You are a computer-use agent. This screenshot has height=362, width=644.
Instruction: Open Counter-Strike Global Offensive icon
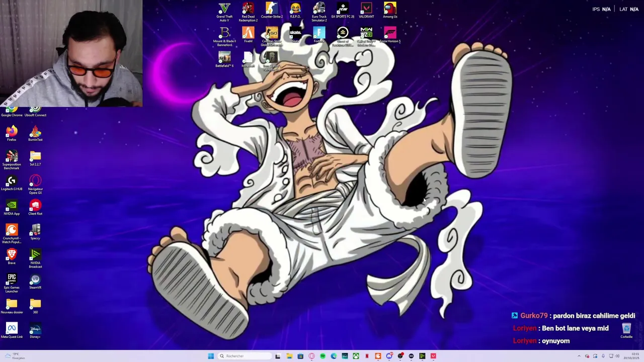coord(272,37)
